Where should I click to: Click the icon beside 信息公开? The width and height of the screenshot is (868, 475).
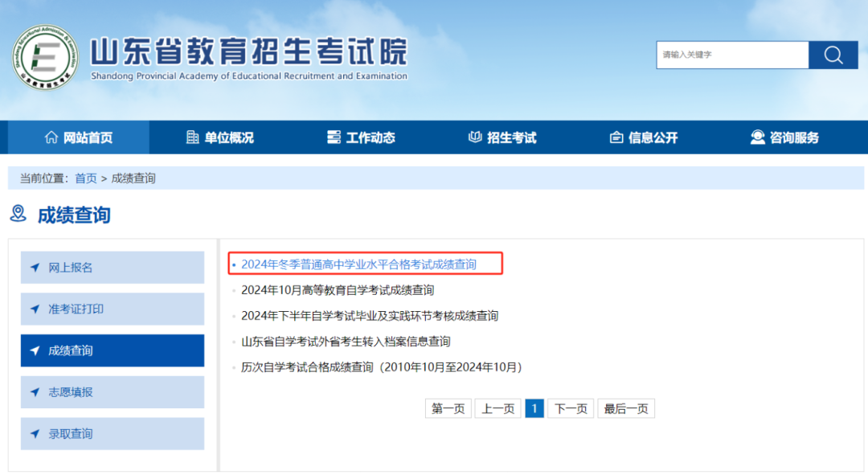pyautogui.click(x=616, y=137)
